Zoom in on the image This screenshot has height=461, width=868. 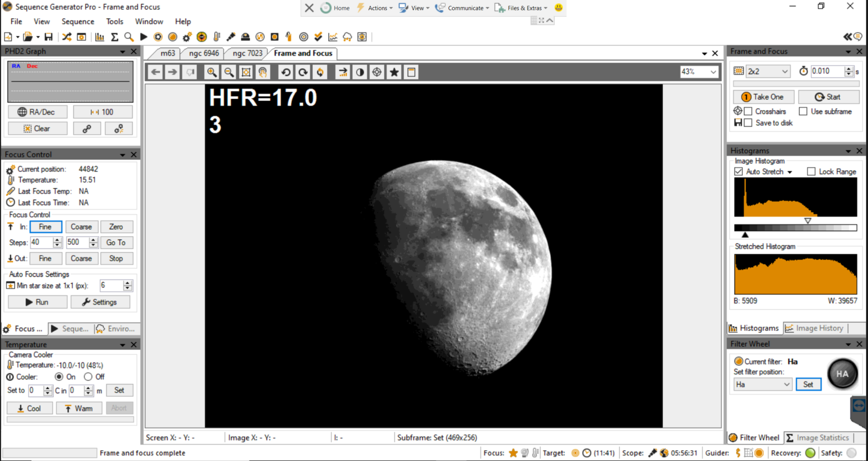tap(211, 72)
